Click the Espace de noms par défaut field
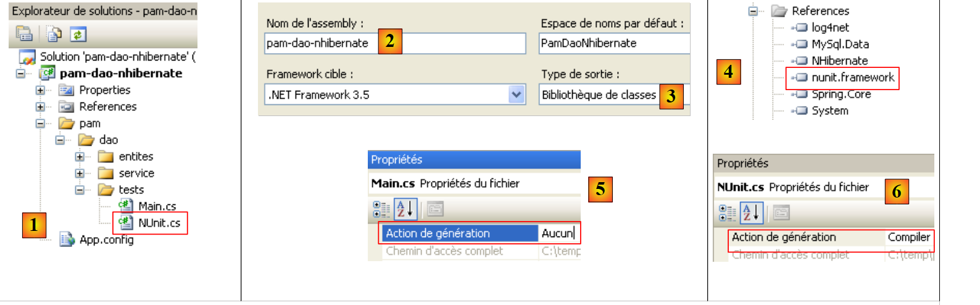 (613, 43)
